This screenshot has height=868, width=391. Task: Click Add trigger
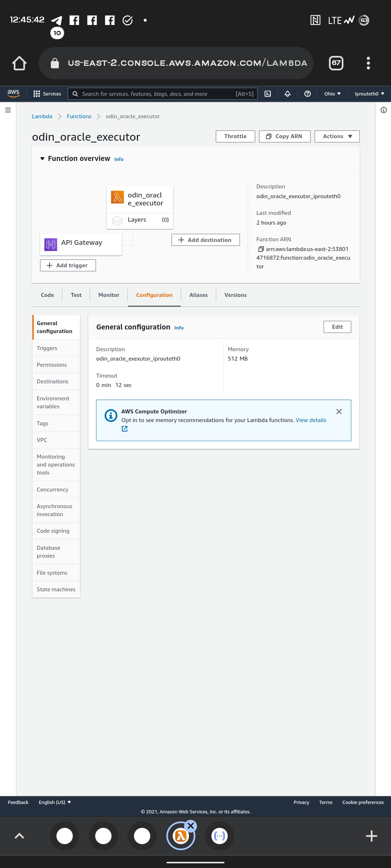[x=68, y=265]
